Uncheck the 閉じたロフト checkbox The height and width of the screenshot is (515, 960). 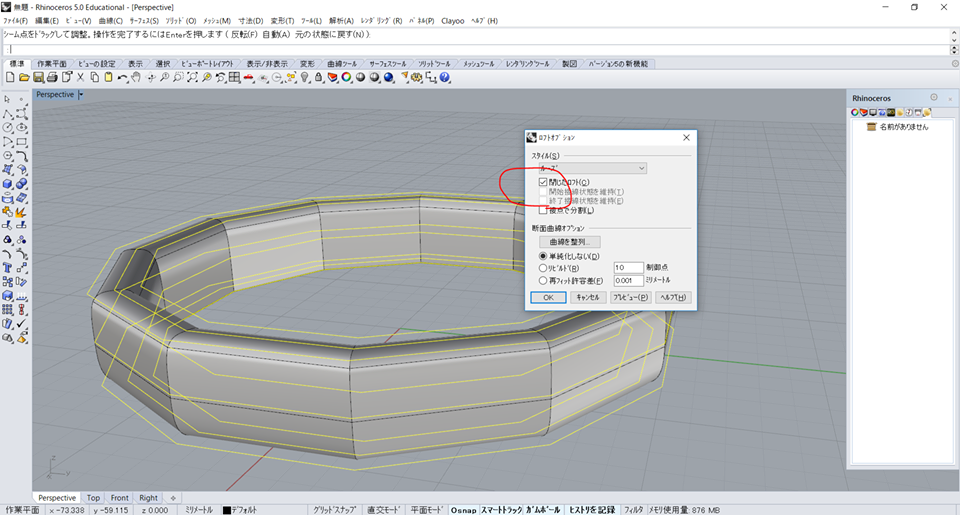tap(543, 182)
